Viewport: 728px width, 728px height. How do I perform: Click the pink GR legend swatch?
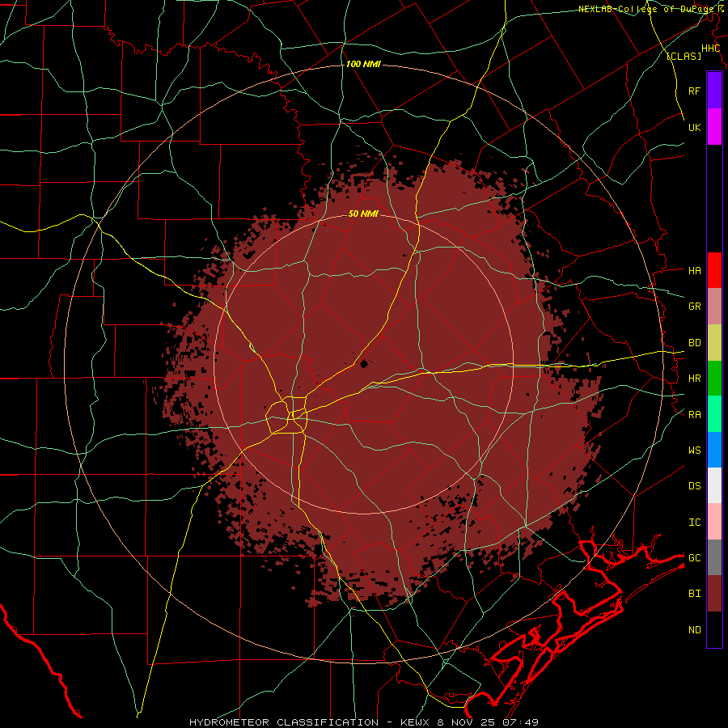tap(714, 307)
